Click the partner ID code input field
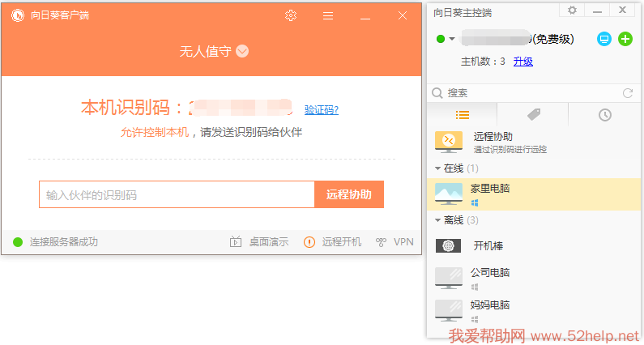Image resolution: width=644 pixels, height=345 pixels. pyautogui.click(x=177, y=194)
